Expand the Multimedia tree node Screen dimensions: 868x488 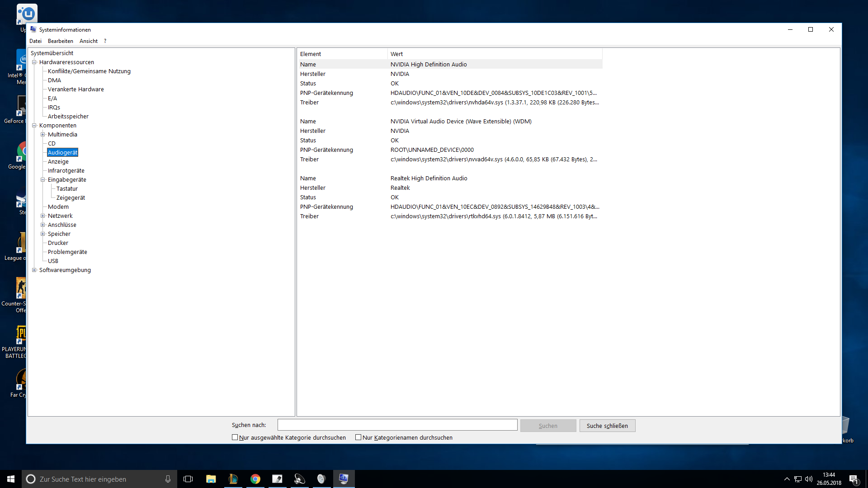coord(43,134)
